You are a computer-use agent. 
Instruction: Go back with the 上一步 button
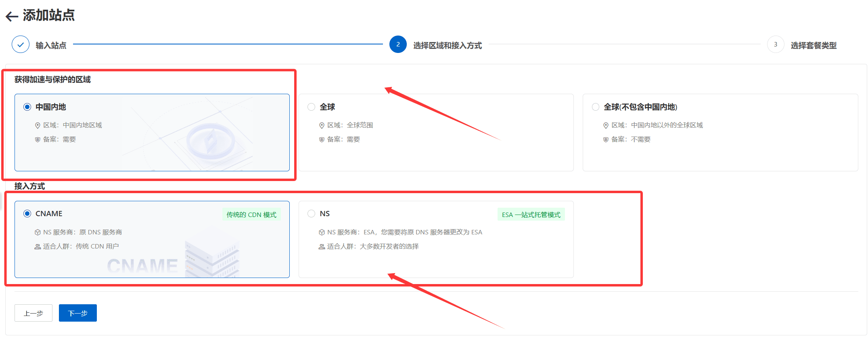(x=33, y=313)
